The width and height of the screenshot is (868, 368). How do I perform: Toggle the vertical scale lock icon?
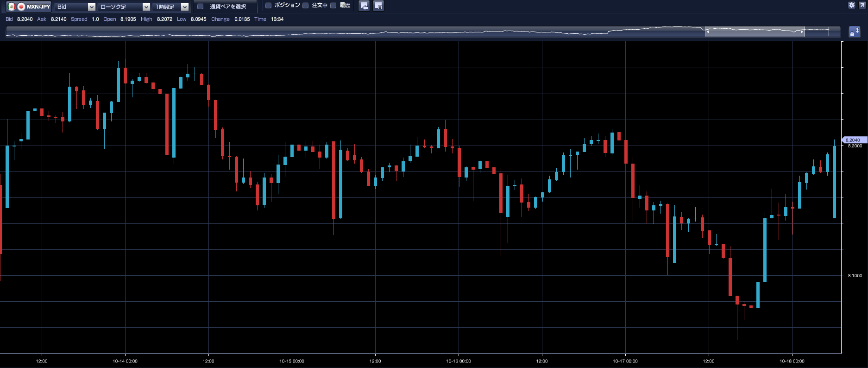[x=854, y=32]
